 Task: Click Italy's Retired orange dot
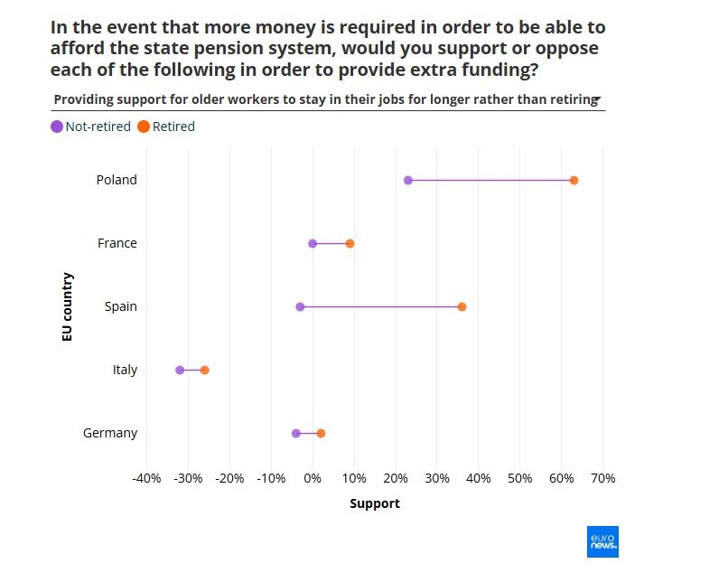tap(204, 371)
